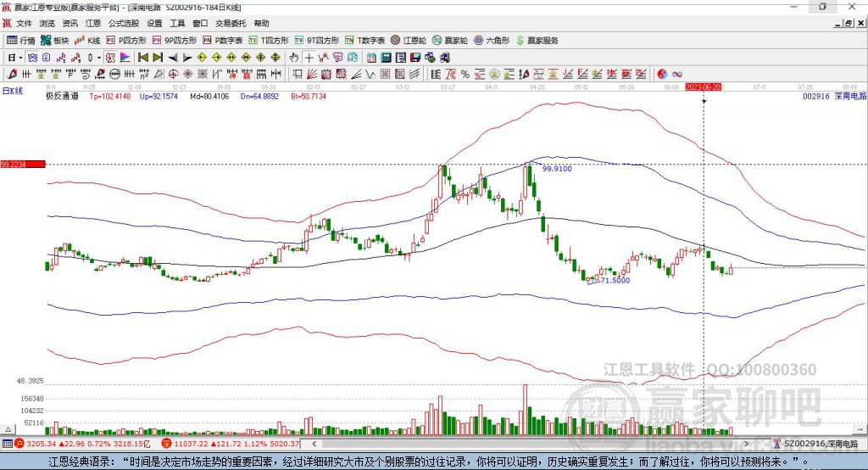The width and height of the screenshot is (868, 470).
Task: Open the T数字表 tool
Action: pyautogui.click(x=364, y=41)
